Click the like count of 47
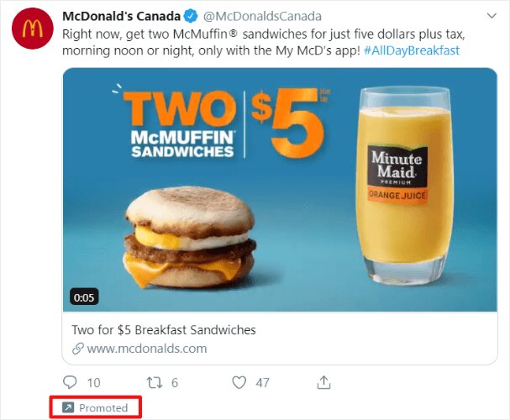The width and height of the screenshot is (510, 420). point(262,382)
